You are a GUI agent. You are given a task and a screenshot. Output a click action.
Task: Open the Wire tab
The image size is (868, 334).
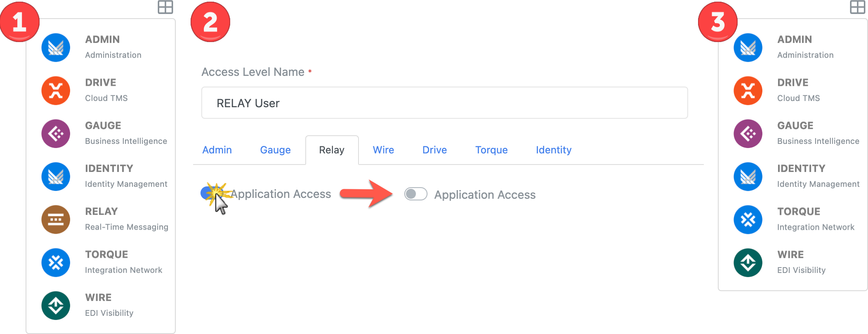click(383, 150)
